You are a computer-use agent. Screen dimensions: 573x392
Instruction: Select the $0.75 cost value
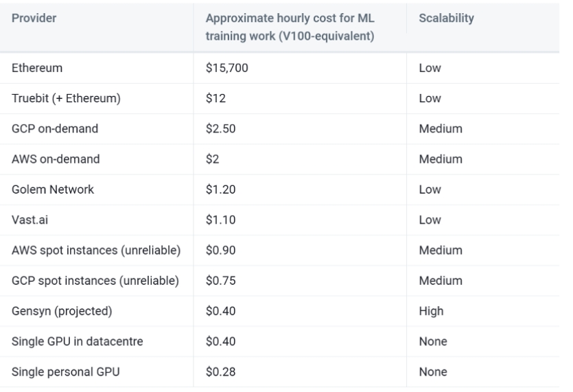coord(220,281)
